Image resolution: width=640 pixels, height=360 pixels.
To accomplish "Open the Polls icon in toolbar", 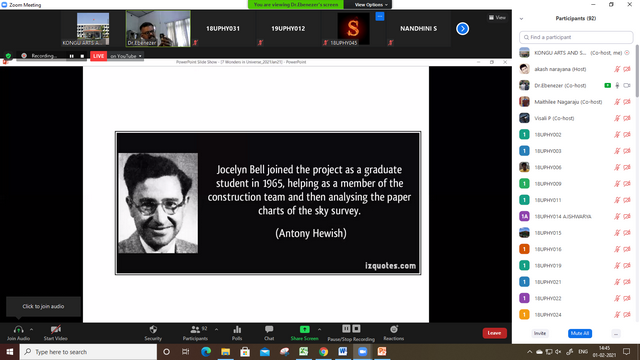I will coord(237,329).
